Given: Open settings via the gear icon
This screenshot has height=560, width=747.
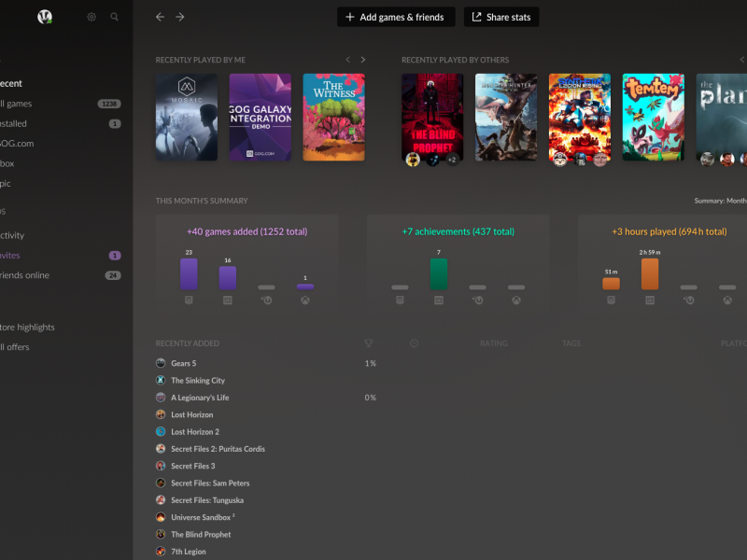Looking at the screenshot, I should tap(92, 17).
